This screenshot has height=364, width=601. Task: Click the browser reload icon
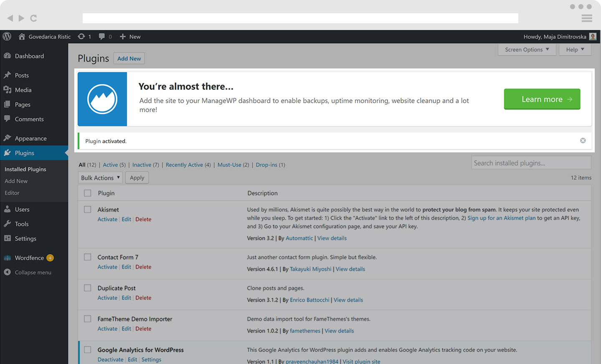click(33, 18)
